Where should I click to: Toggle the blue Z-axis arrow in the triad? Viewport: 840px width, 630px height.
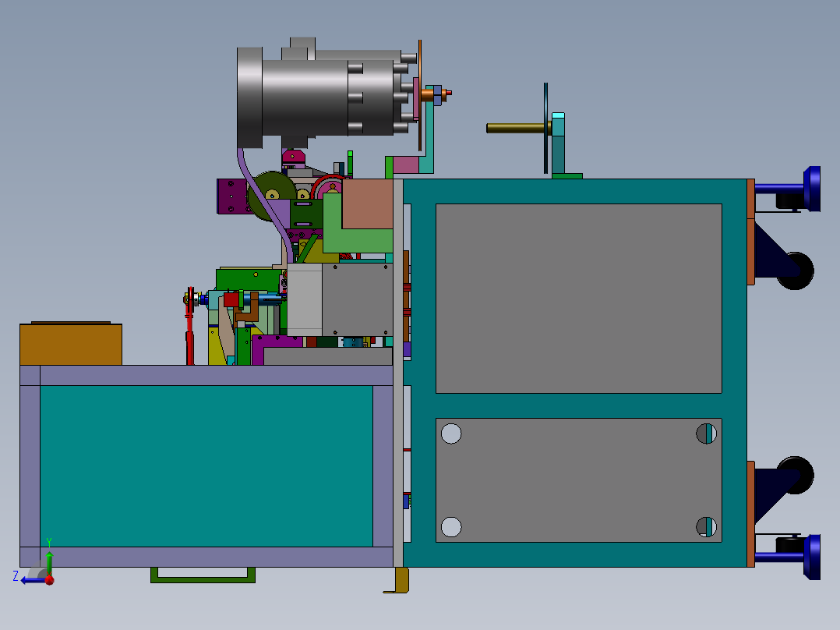coord(31,580)
